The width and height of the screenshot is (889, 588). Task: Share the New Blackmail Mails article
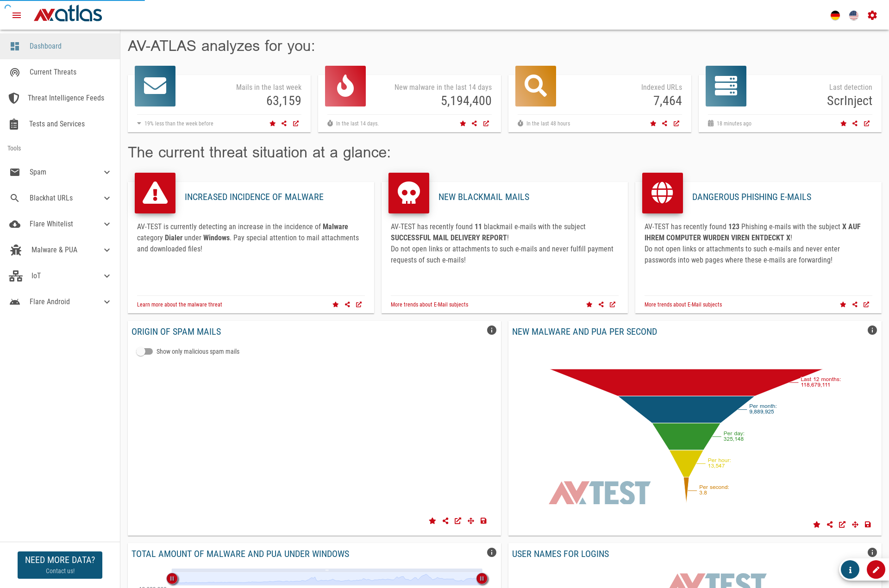[x=601, y=305]
